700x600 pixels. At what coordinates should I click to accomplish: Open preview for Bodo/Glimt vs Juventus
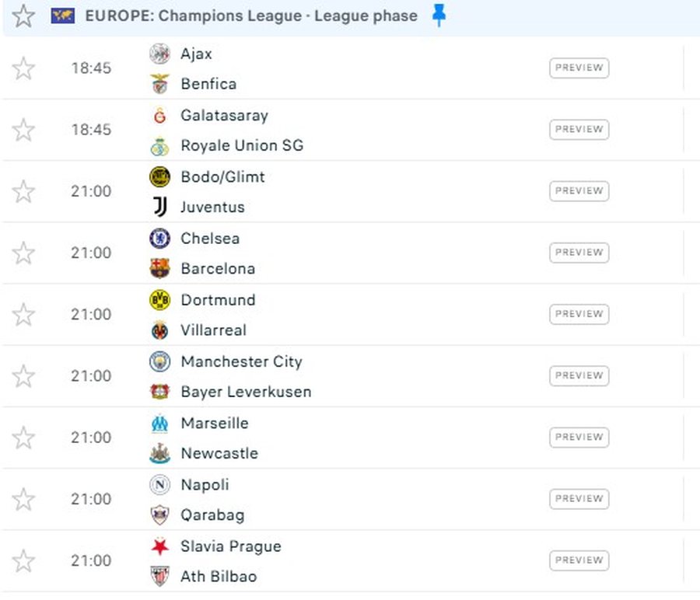click(579, 190)
